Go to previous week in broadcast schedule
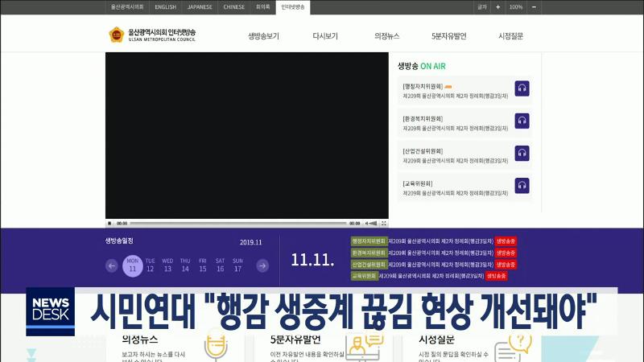 112,265
